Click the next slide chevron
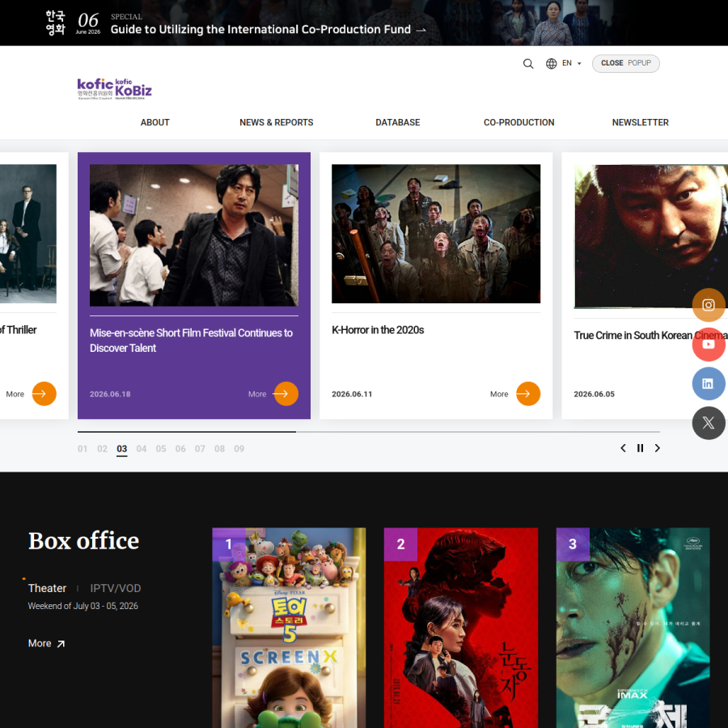The image size is (728, 728). tap(658, 448)
